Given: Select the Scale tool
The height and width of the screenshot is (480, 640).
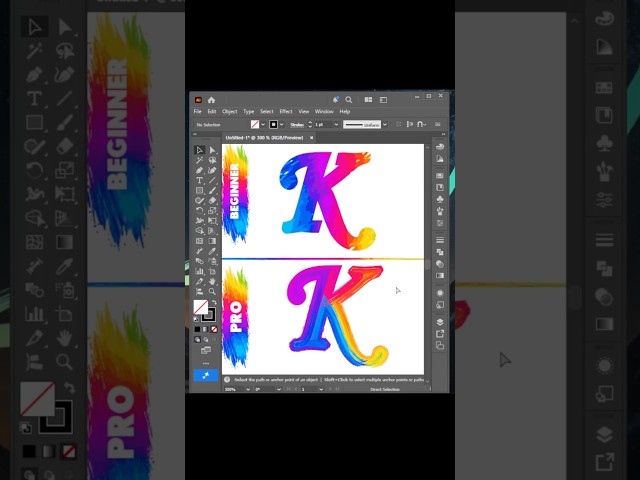Looking at the screenshot, I should (212, 210).
